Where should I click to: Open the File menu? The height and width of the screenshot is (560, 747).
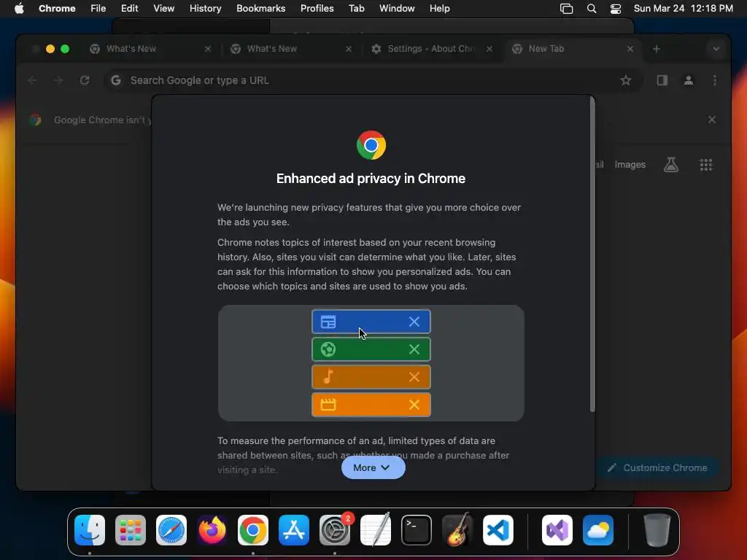(98, 9)
